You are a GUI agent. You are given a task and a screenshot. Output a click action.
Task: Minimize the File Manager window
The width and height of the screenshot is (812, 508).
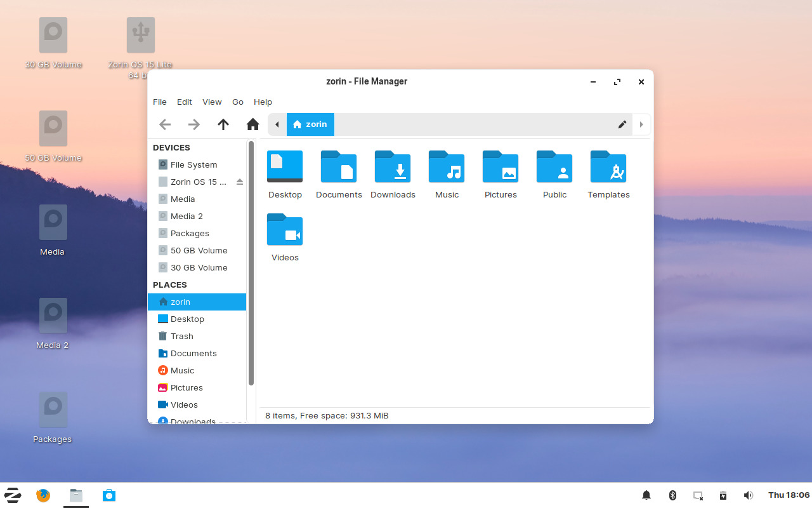[x=593, y=82]
